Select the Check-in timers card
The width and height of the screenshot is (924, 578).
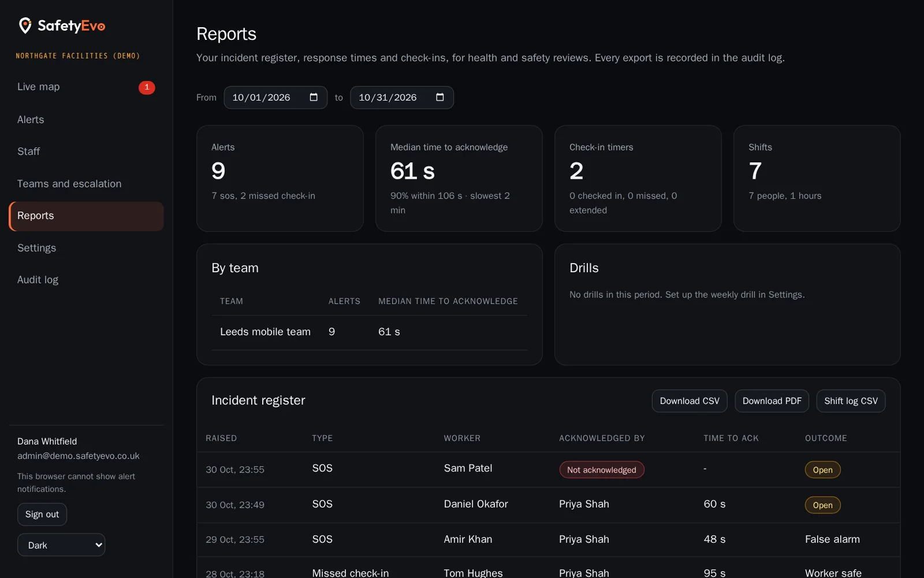(x=638, y=179)
